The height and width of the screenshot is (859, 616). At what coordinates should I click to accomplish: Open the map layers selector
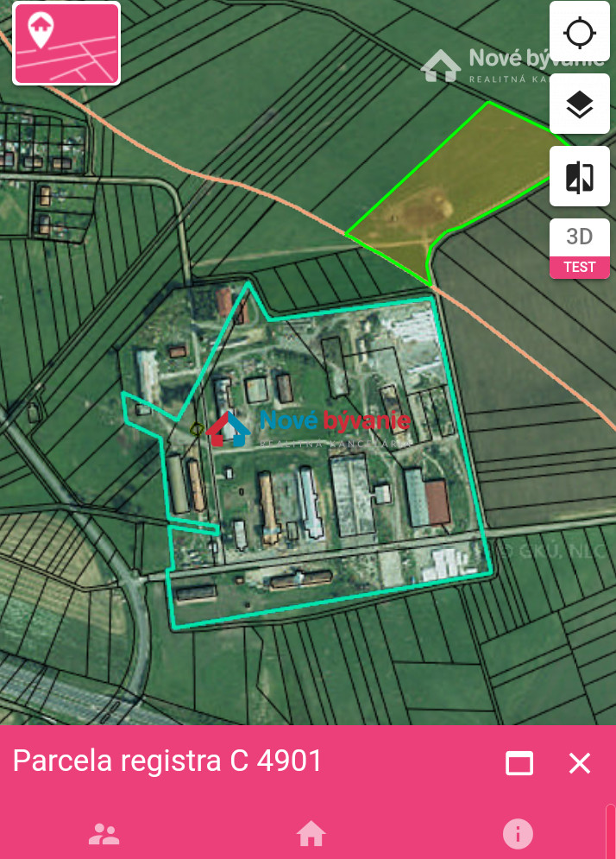click(x=579, y=104)
